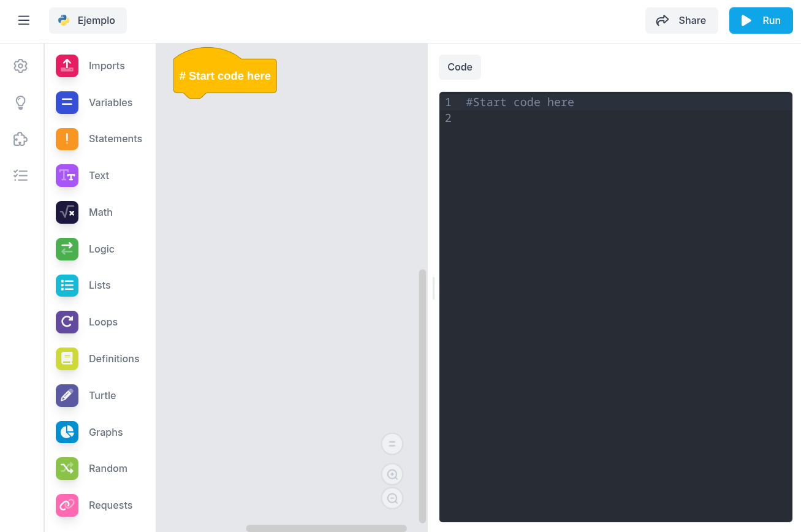801x532 pixels.
Task: Open the Math blocks label
Action: (x=101, y=212)
